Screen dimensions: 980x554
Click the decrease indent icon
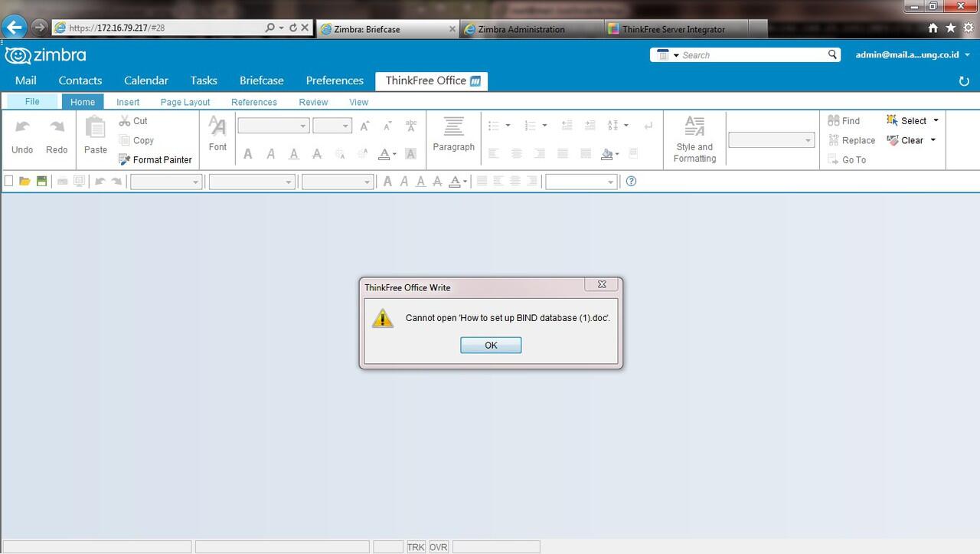(x=567, y=126)
